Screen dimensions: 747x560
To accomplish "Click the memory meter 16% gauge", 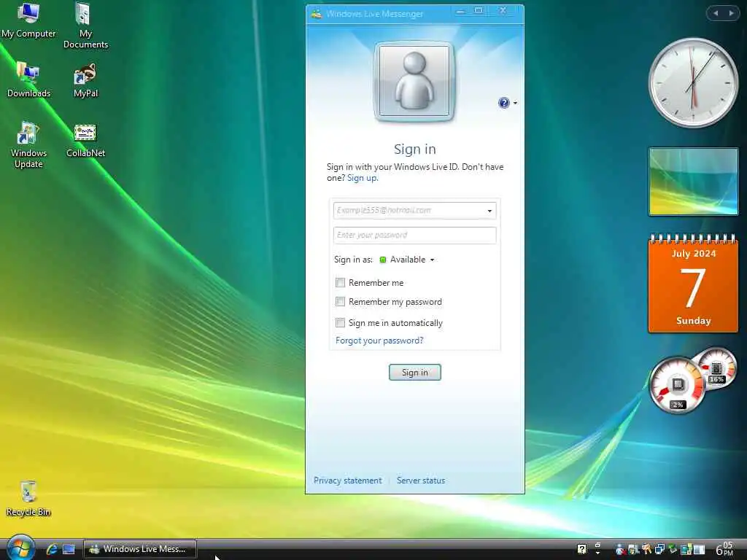I will pos(716,367).
